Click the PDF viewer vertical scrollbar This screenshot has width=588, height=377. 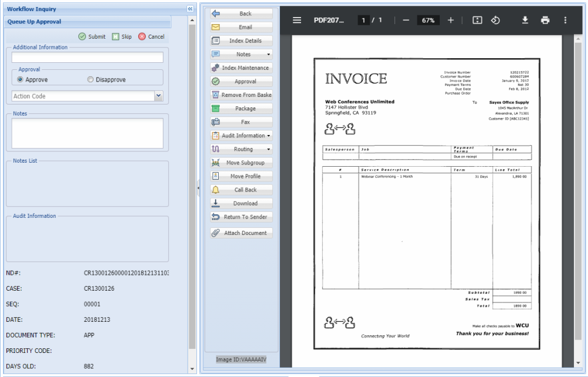point(578,191)
